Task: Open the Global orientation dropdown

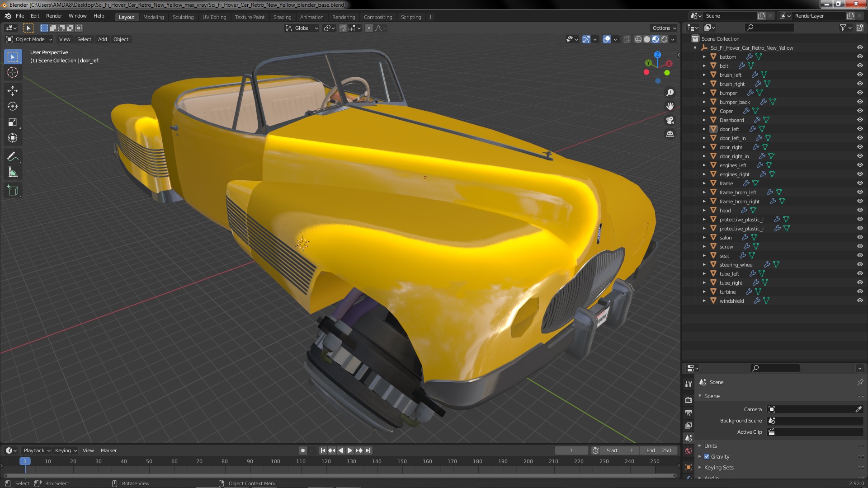Action: (x=302, y=28)
